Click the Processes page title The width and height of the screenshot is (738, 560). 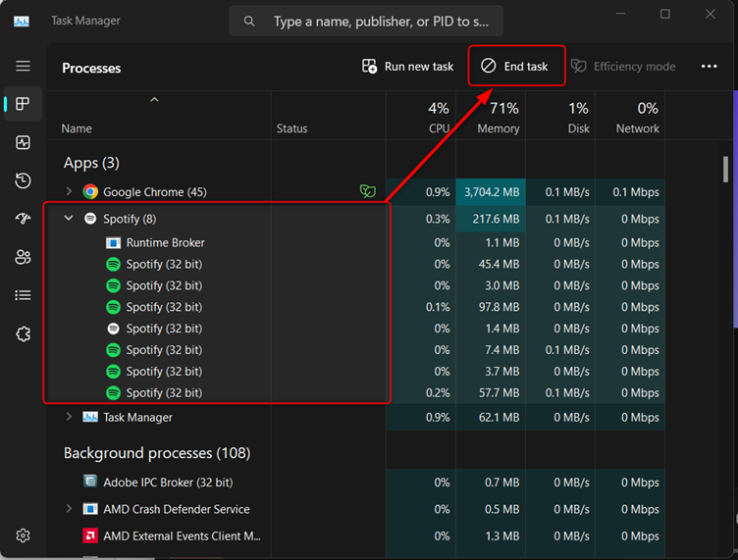point(91,69)
